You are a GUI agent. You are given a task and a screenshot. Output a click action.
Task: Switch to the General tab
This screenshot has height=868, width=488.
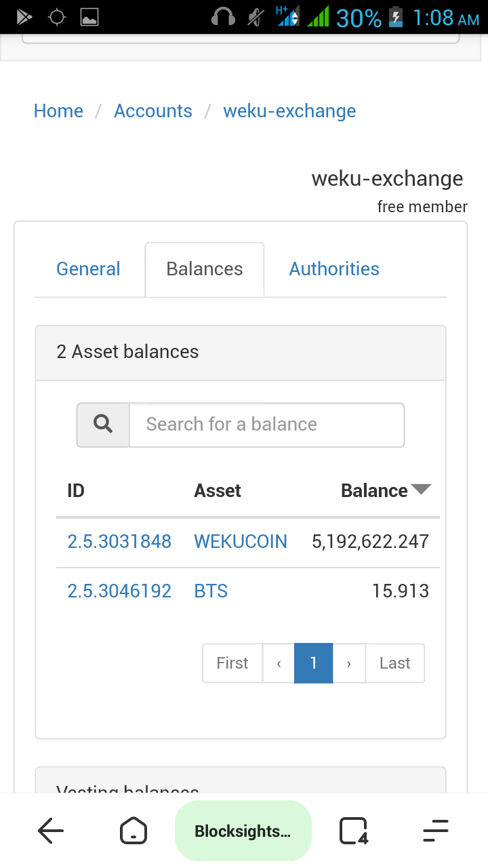click(x=88, y=269)
